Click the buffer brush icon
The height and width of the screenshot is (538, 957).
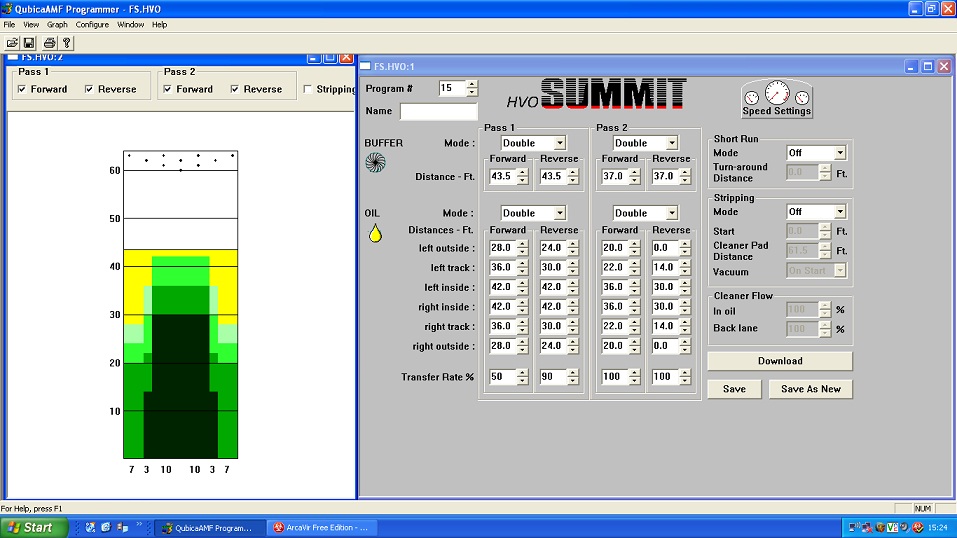[x=374, y=161]
